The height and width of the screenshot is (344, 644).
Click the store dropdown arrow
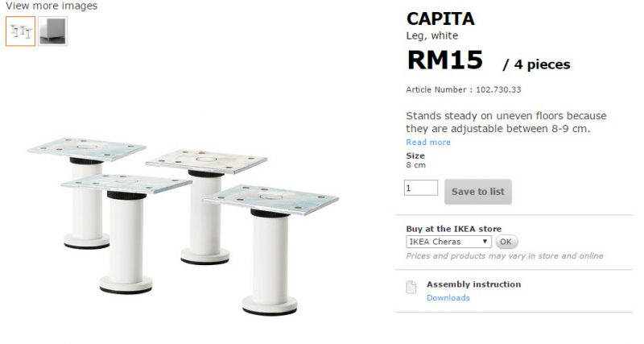pos(485,241)
